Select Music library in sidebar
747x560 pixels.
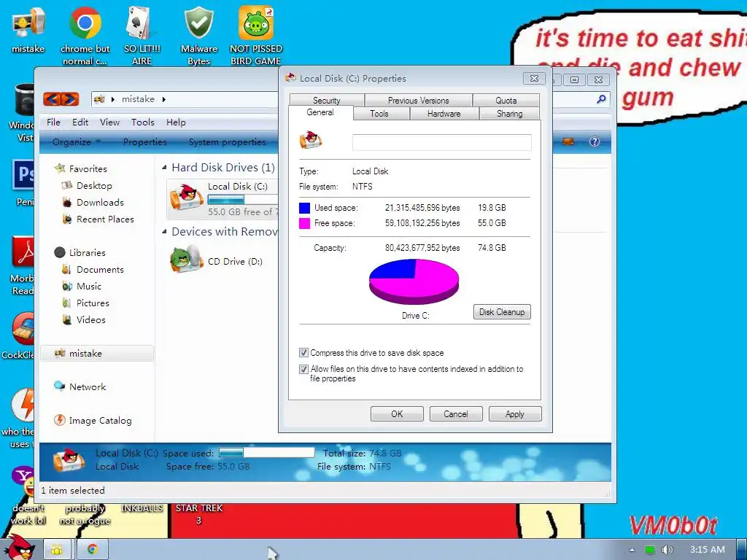[x=88, y=286]
